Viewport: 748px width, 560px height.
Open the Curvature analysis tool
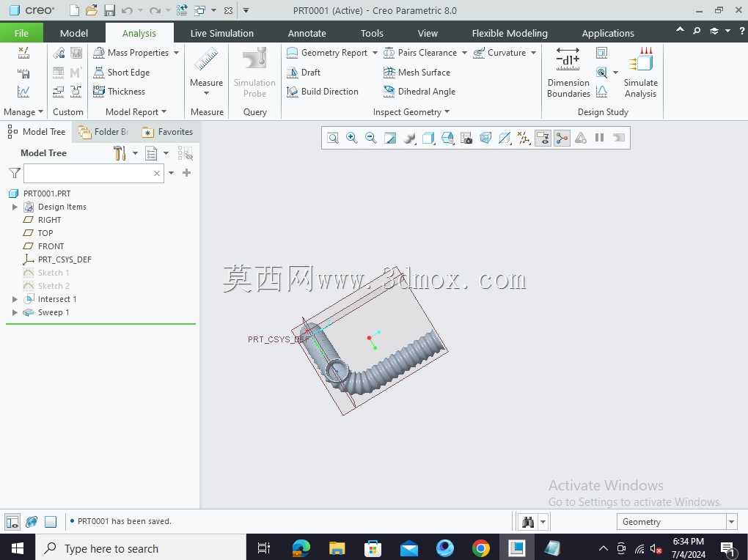(499, 53)
